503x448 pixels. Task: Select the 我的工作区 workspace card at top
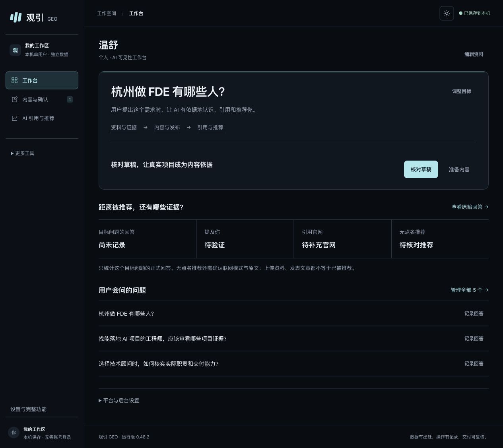[x=42, y=50]
